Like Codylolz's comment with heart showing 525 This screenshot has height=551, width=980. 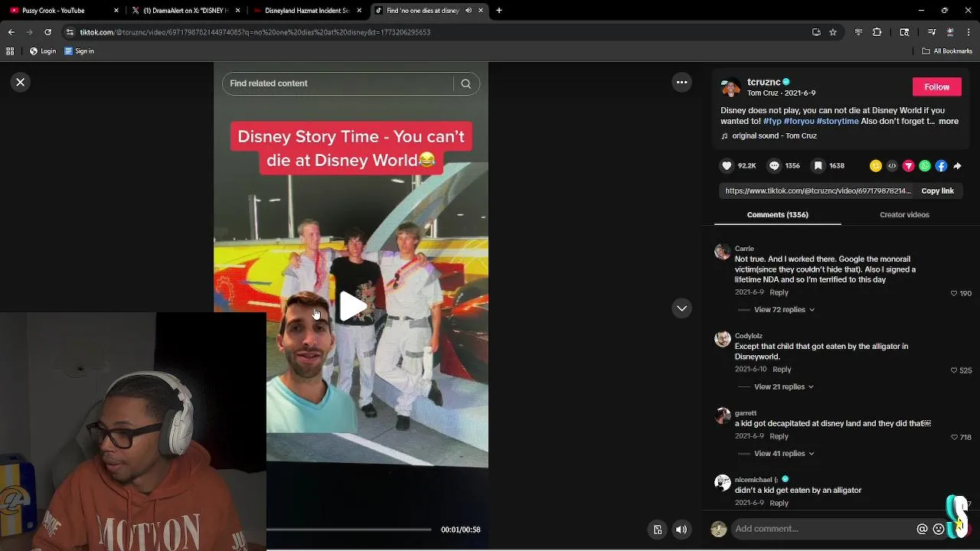tap(954, 370)
